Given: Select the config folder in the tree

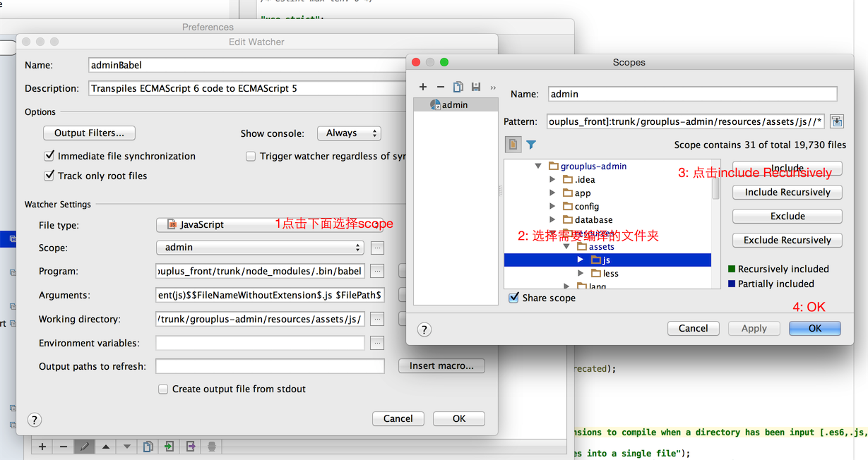Looking at the screenshot, I should tap(586, 207).
